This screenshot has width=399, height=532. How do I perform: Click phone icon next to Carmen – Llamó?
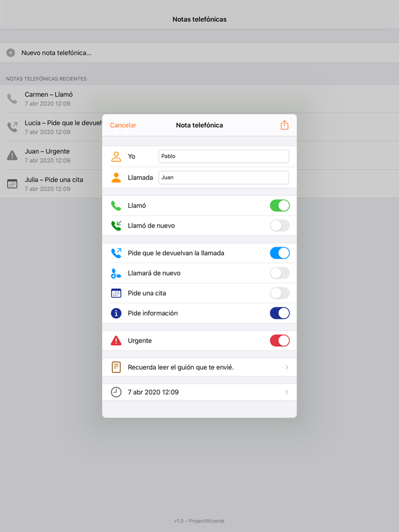point(12,99)
